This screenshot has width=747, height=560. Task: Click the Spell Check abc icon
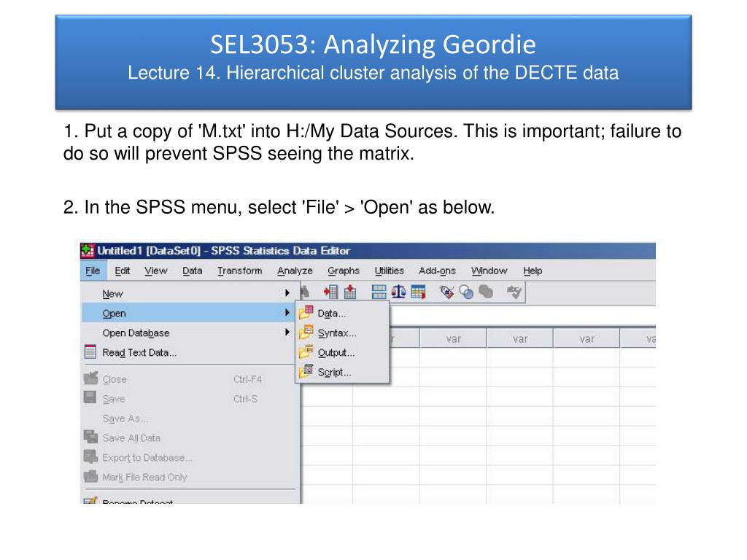click(514, 292)
